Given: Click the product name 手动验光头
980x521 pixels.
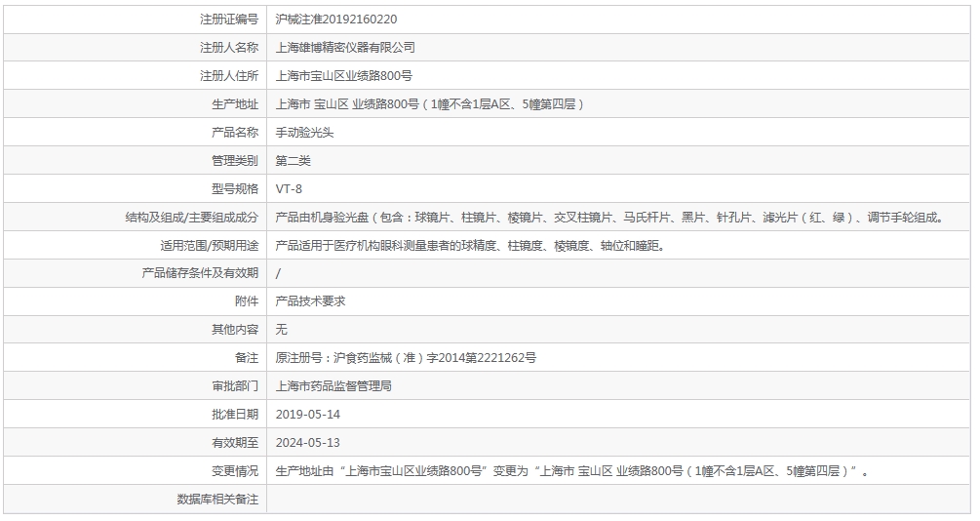Looking at the screenshot, I should coord(304,133).
